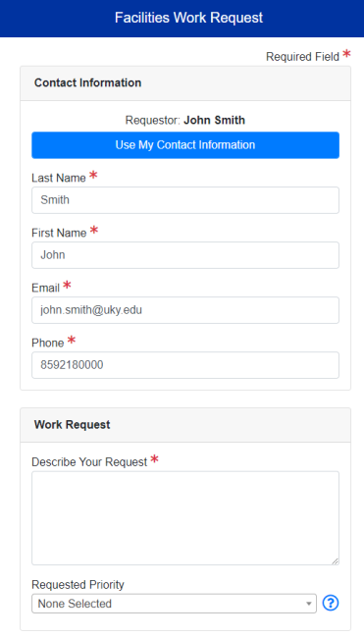Click the red asterisk next to Phone
The height and width of the screenshot is (638, 364).
(x=72, y=341)
